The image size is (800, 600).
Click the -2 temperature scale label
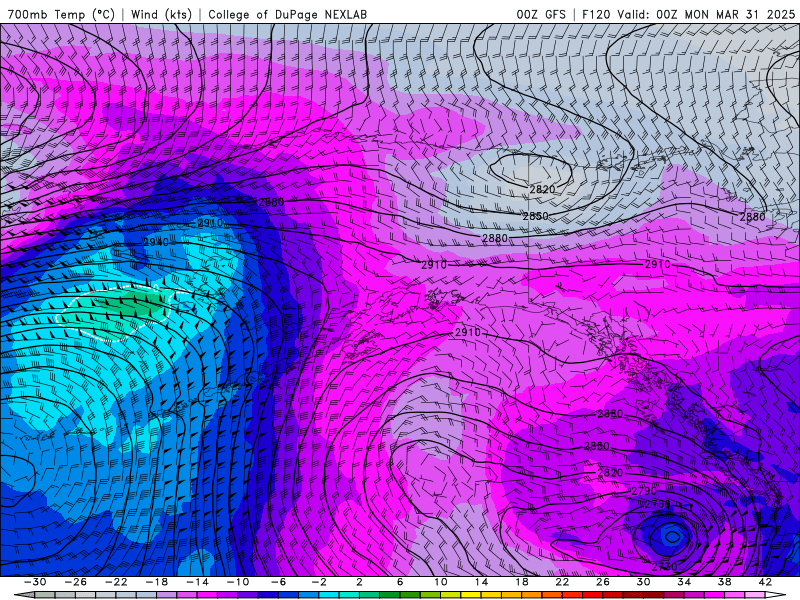(x=319, y=582)
